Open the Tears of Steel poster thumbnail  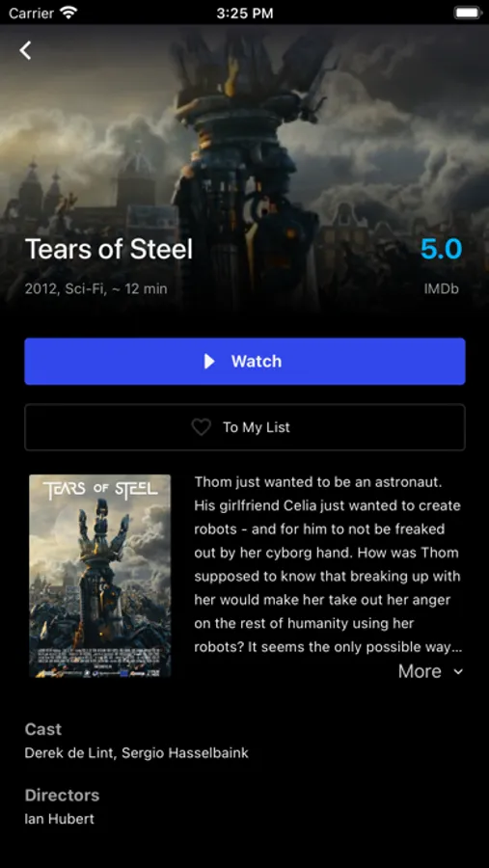click(x=99, y=576)
